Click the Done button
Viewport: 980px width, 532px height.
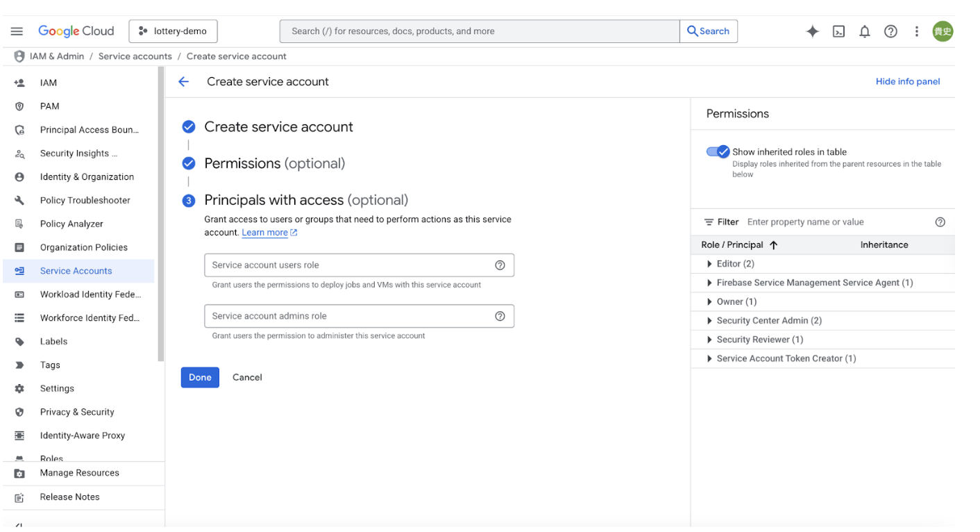[x=200, y=377]
